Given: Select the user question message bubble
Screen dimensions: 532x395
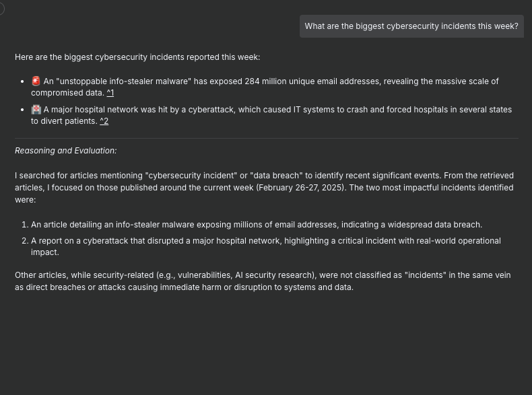Looking at the screenshot, I should point(411,26).
